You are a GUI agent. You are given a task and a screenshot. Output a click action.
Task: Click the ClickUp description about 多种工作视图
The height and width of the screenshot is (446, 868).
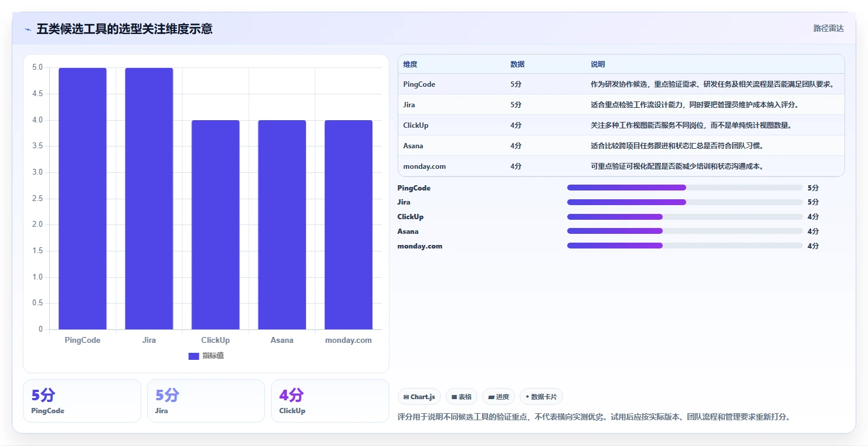click(x=691, y=125)
